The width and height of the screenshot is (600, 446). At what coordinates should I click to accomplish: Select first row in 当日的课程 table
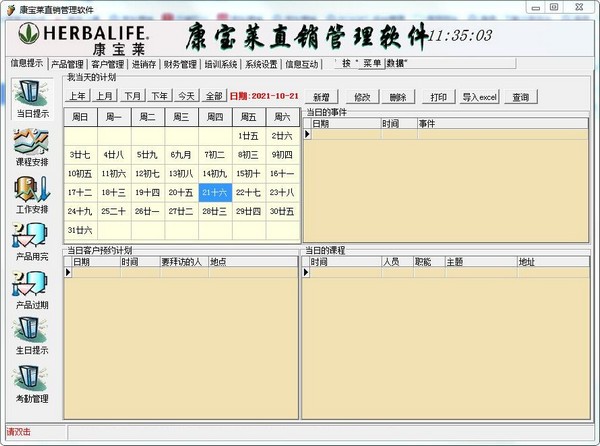[x=446, y=272]
